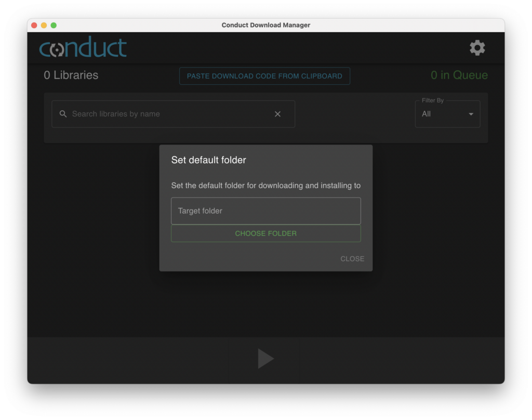Screen dimensions: 532x420
Task: Focus the Target folder text field
Action: point(265,211)
